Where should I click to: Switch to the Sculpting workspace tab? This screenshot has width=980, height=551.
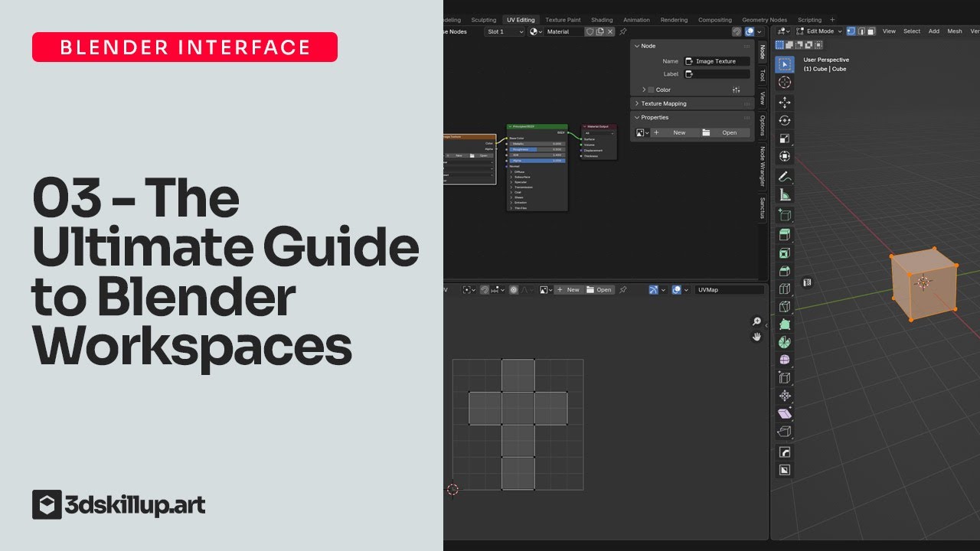coord(484,20)
